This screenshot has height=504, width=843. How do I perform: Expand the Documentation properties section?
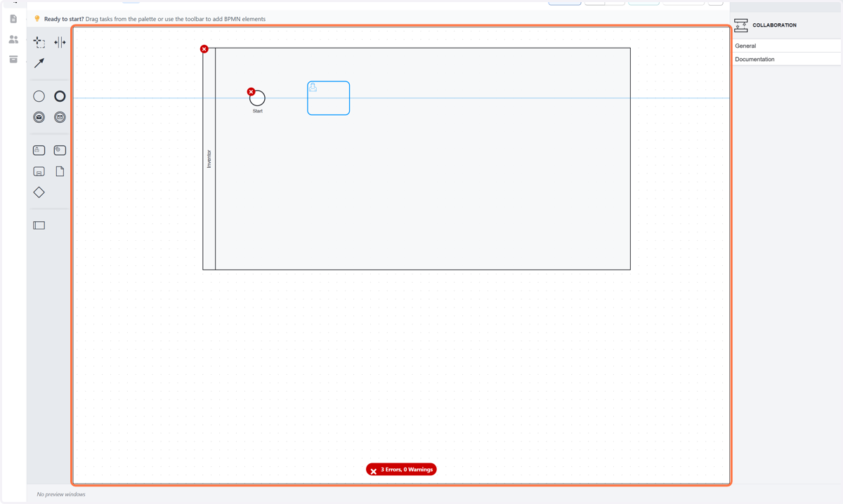(786, 59)
